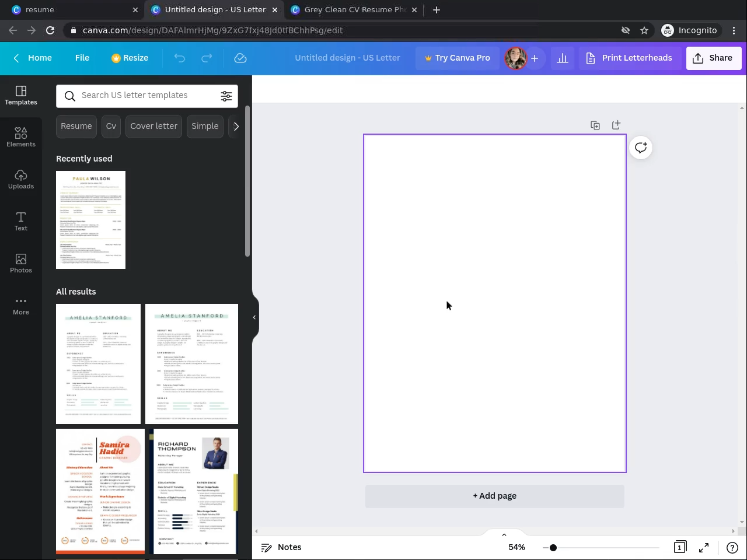The width and height of the screenshot is (747, 560).
Task: Open the Insights chart icon
Action: (563, 58)
